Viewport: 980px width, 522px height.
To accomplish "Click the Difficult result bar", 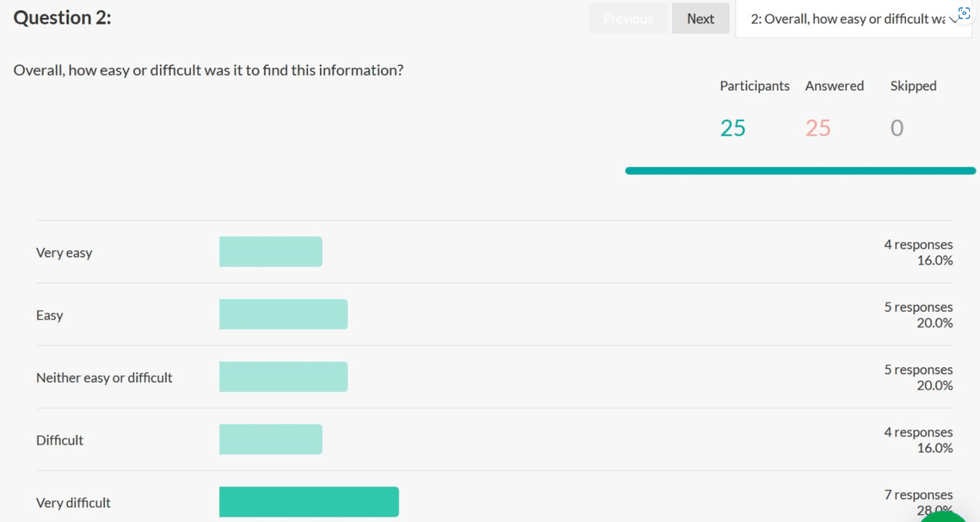I will click(270, 440).
